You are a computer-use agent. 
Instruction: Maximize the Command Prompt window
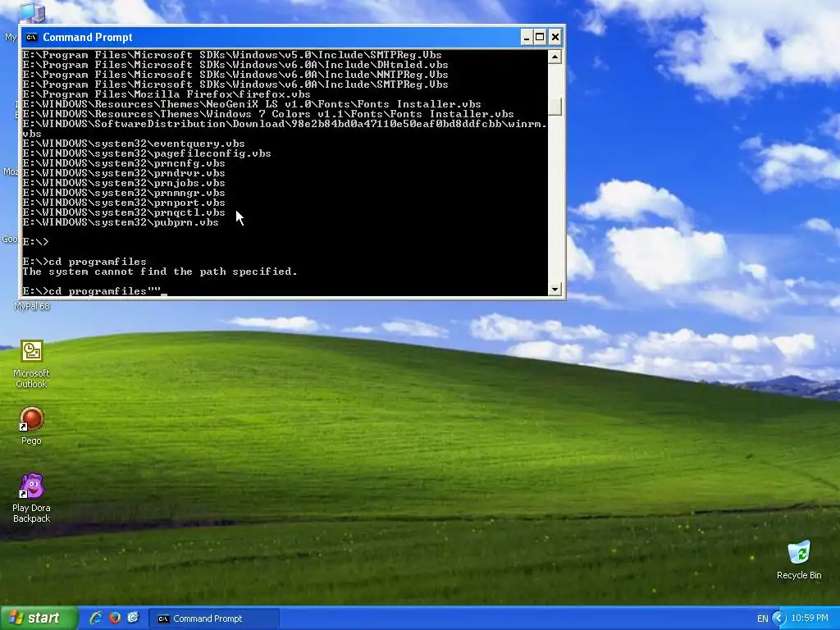tap(540, 37)
